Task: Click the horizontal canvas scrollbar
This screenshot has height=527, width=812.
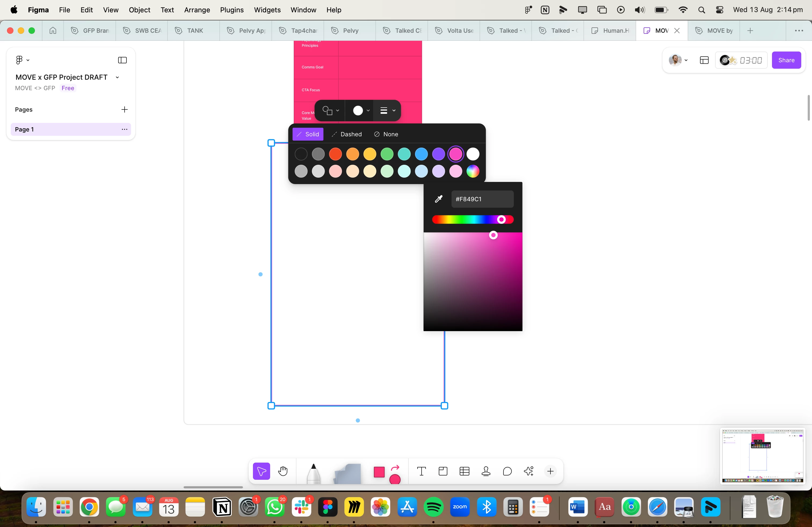Action: coord(213,487)
